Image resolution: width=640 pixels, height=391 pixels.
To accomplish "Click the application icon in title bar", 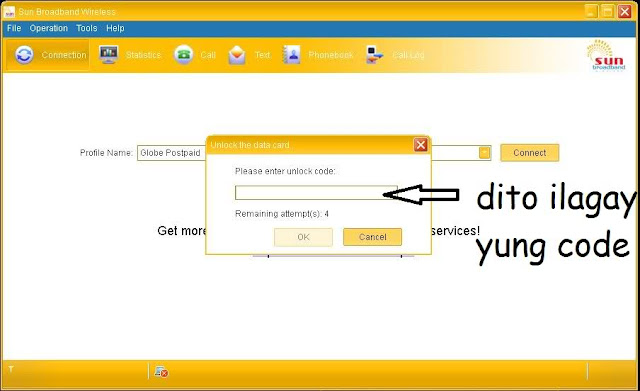I will coord(9,12).
